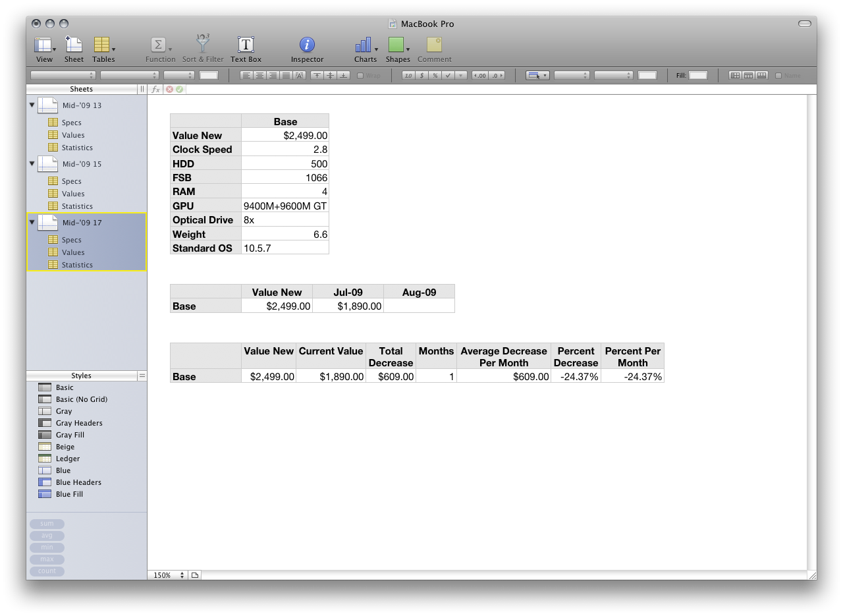This screenshot has height=616, width=843.
Task: Apply currency format with dollar button
Action: (421, 76)
